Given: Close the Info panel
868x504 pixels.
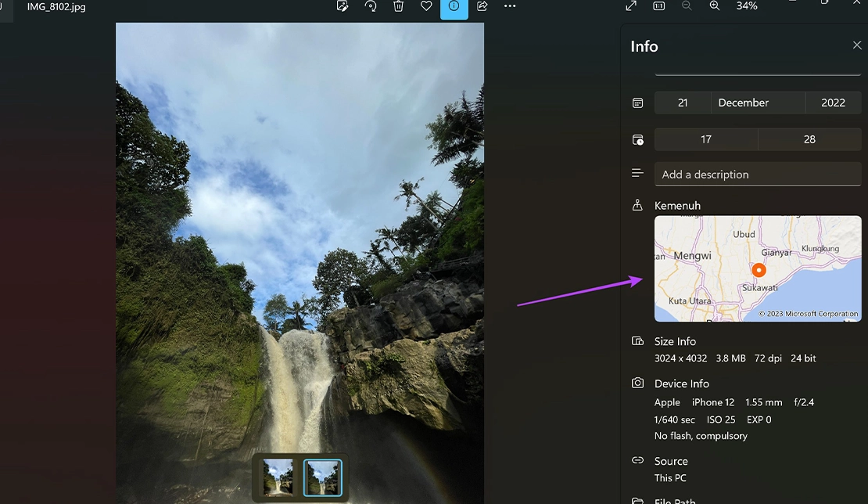Looking at the screenshot, I should pos(857,45).
